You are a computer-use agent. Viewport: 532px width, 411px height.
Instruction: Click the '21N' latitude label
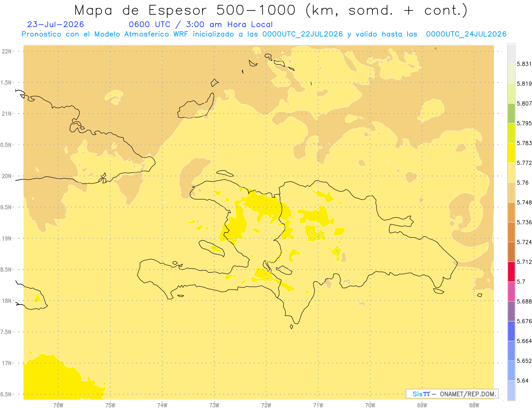pos(8,114)
